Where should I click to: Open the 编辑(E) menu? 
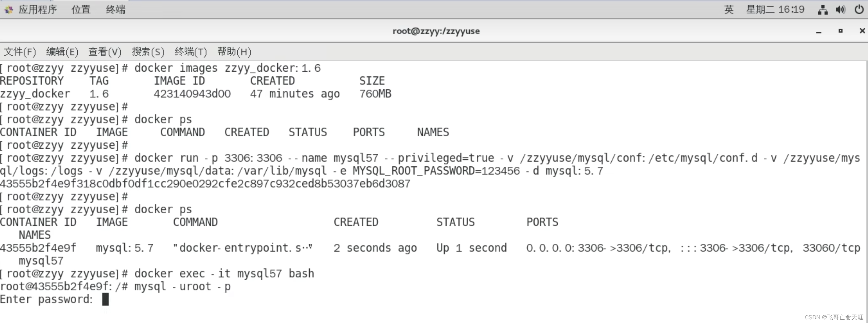[62, 51]
